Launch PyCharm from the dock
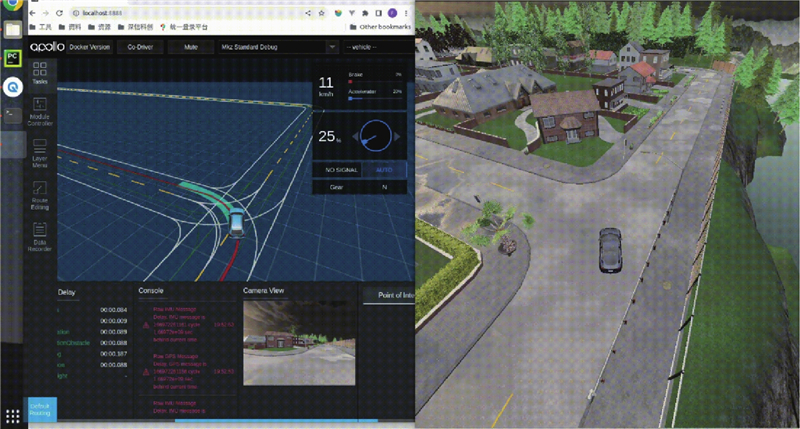The height and width of the screenshot is (429, 800). coord(12,59)
